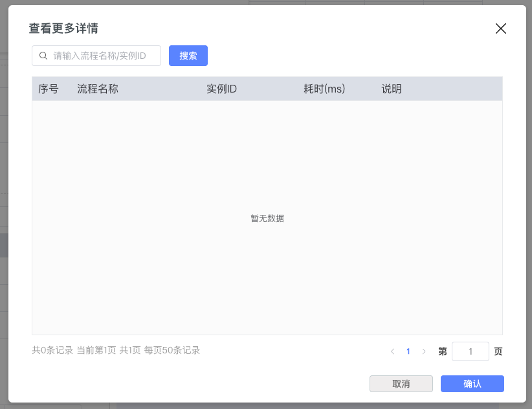This screenshot has height=409, width=532.
Task: Go to previous page using the left arrow
Action: [392, 351]
